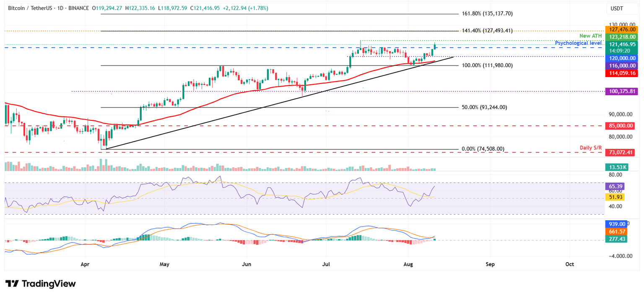Click the red 73,072.41 Daily S/R flag
The height and width of the screenshot is (297, 644).
click(x=622, y=152)
